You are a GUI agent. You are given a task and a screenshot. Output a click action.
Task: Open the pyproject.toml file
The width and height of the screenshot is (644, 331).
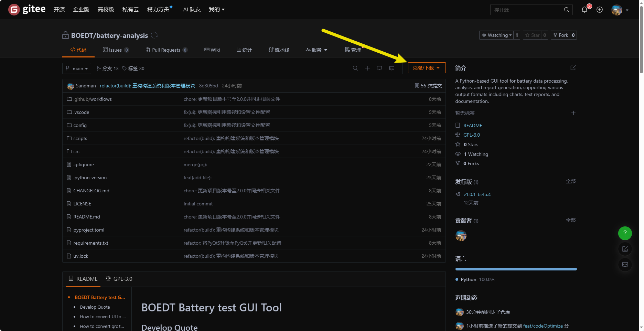coord(89,230)
